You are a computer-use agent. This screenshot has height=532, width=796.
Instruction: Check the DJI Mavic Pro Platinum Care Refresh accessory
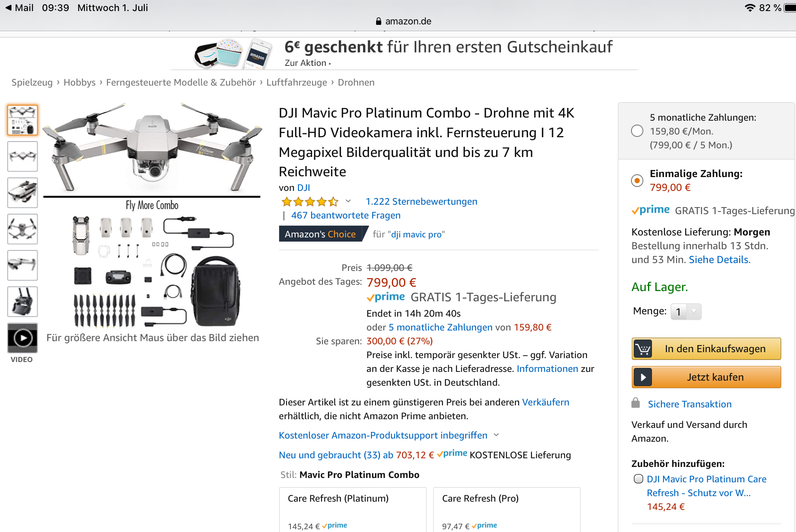(x=638, y=479)
